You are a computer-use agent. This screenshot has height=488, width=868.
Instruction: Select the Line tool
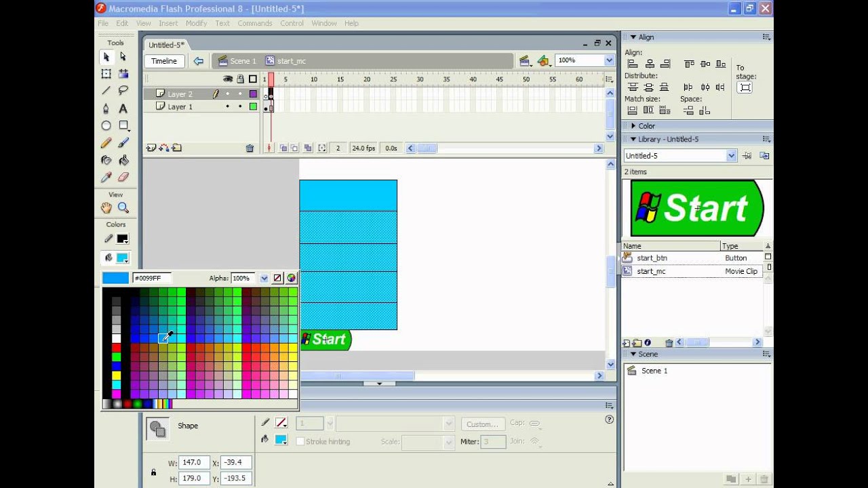click(106, 91)
